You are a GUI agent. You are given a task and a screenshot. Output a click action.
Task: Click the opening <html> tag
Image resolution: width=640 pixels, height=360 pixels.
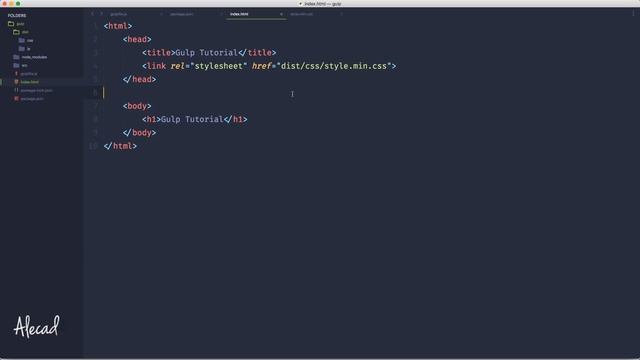point(118,26)
